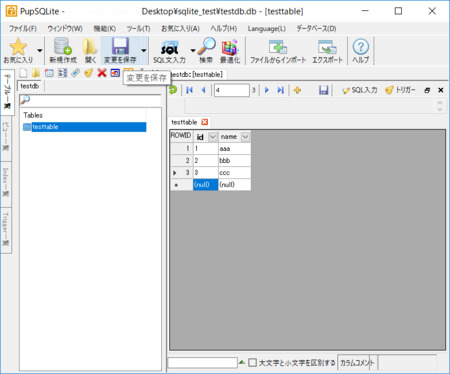Click the small yellow trigger icon
The image size is (450, 374).
88,73
